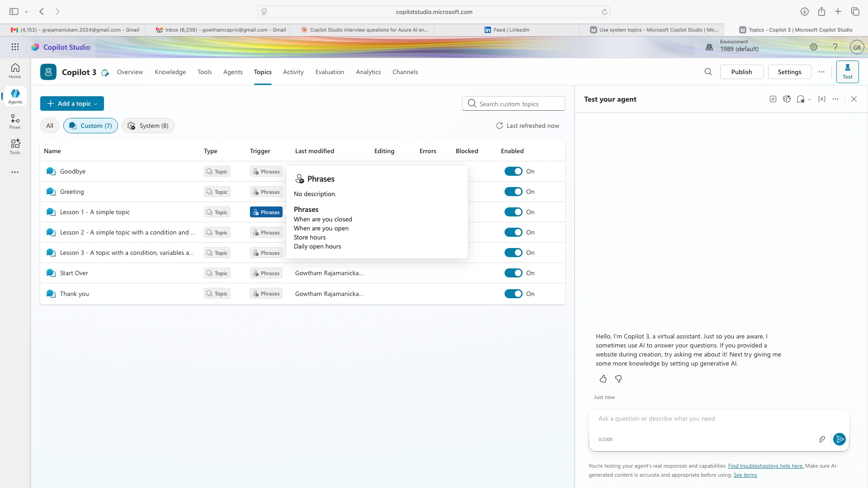Show more options in left sidebar

click(15, 172)
